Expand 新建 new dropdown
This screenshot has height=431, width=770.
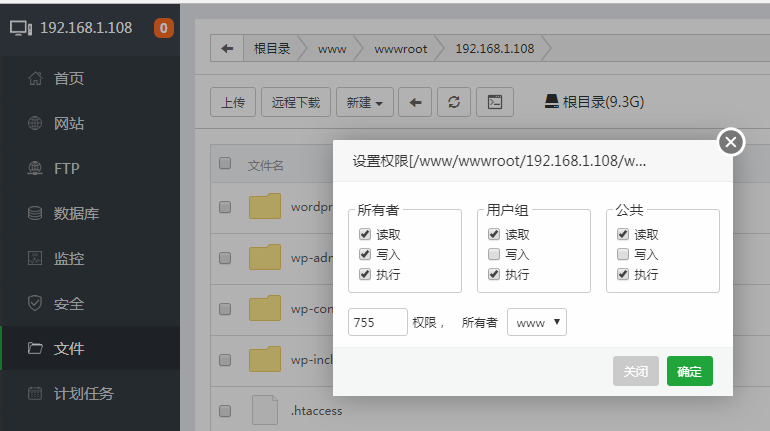(x=364, y=102)
